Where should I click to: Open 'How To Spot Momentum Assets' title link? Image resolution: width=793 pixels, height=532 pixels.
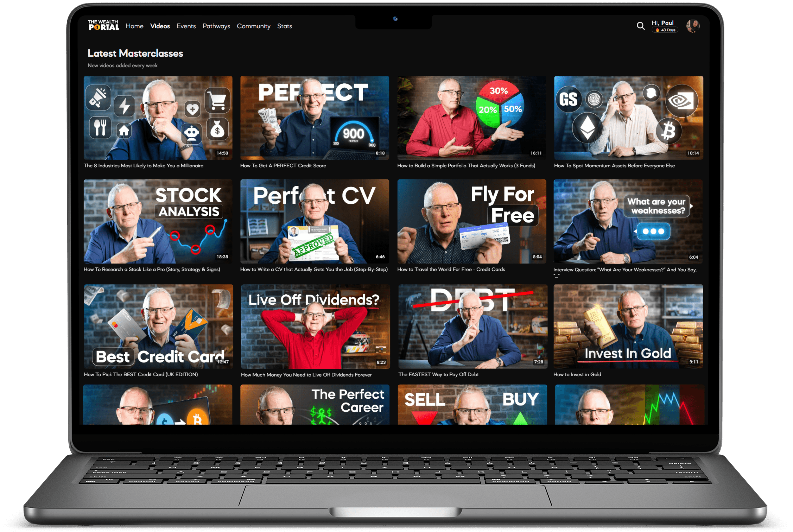pyautogui.click(x=614, y=166)
